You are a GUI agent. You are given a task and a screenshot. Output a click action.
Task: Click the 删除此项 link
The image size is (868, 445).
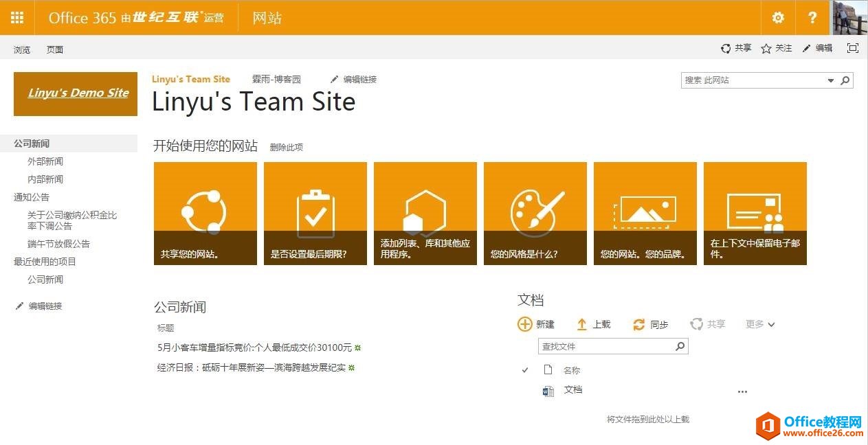click(x=286, y=147)
